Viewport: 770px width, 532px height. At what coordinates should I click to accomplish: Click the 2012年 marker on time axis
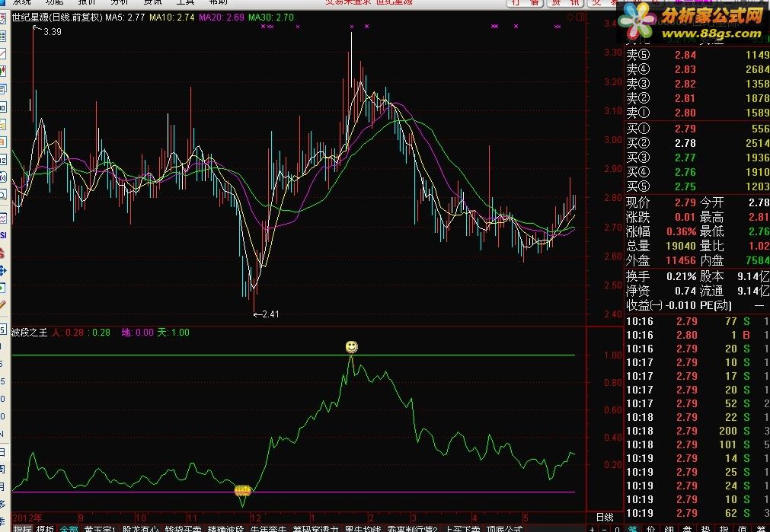pos(27,518)
